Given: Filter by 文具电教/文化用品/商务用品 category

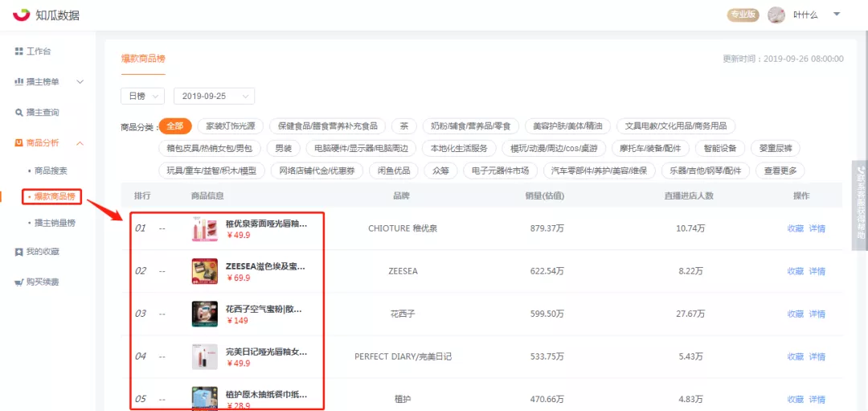Looking at the screenshot, I should tap(675, 126).
